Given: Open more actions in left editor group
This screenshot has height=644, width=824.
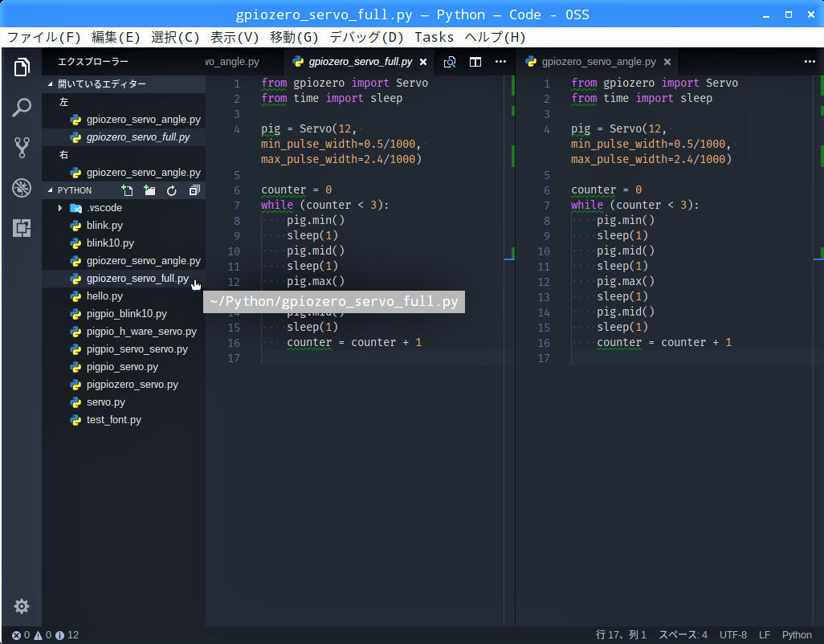Looking at the screenshot, I should (x=501, y=62).
